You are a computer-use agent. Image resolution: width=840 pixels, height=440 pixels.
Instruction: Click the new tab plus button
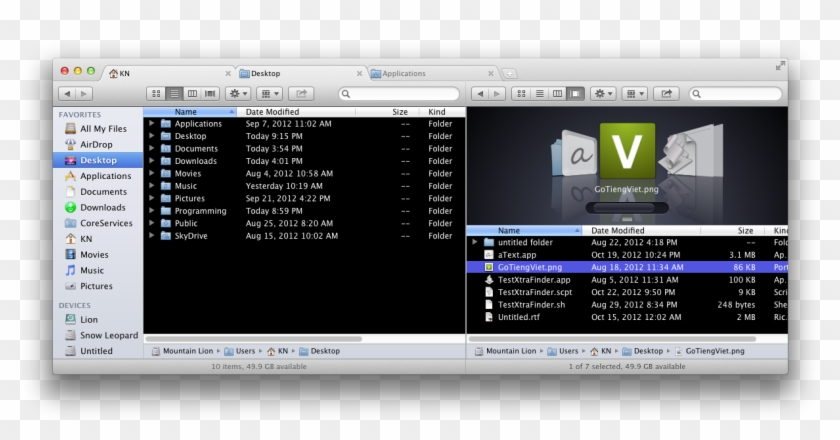pyautogui.click(x=510, y=73)
